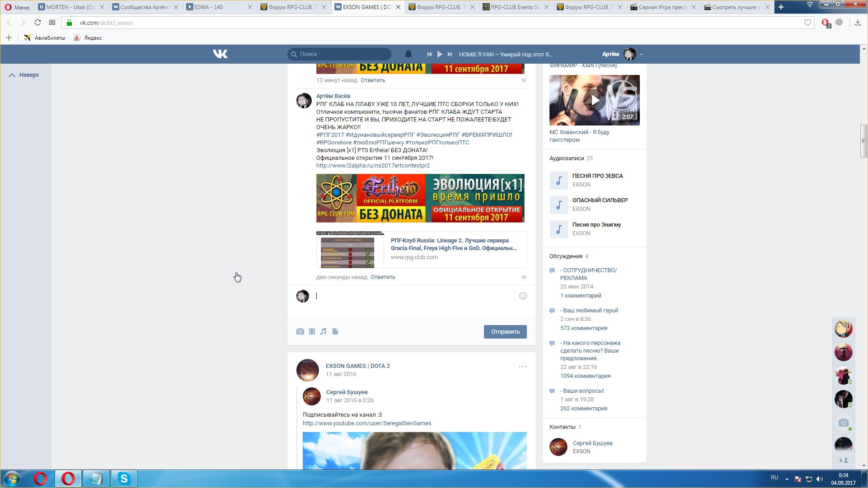Open a new browser tab
The image size is (868, 488).
781,7
